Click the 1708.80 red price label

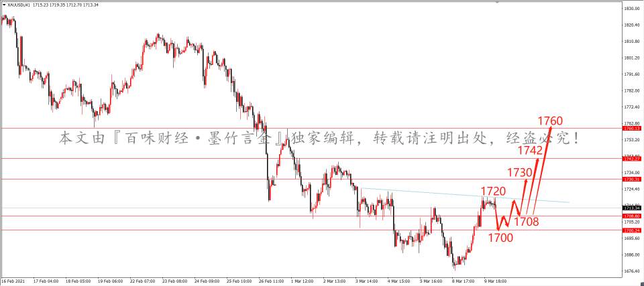tap(632, 216)
